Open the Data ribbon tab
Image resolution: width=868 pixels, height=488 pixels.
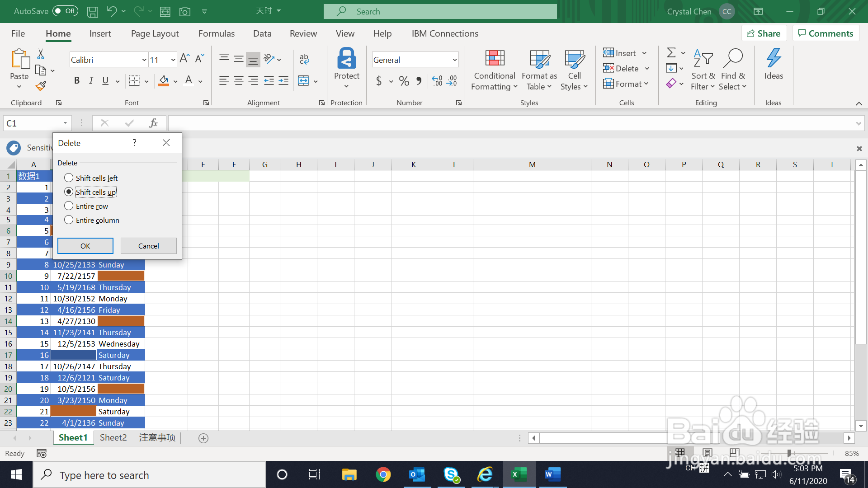(262, 33)
